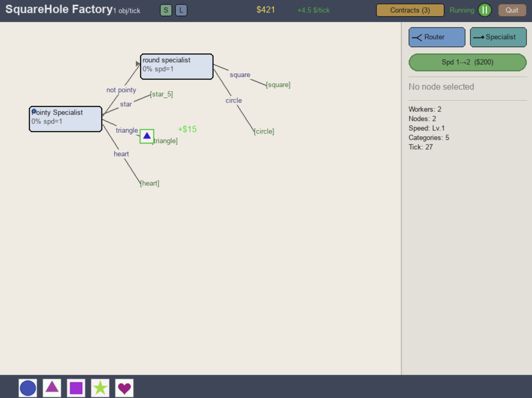Click the [circle] output bin
This screenshot has height=398, width=532.
264,131
